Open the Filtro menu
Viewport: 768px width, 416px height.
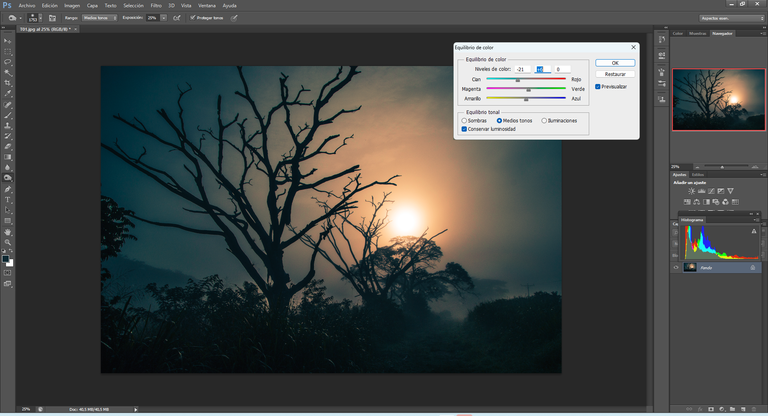coord(156,5)
